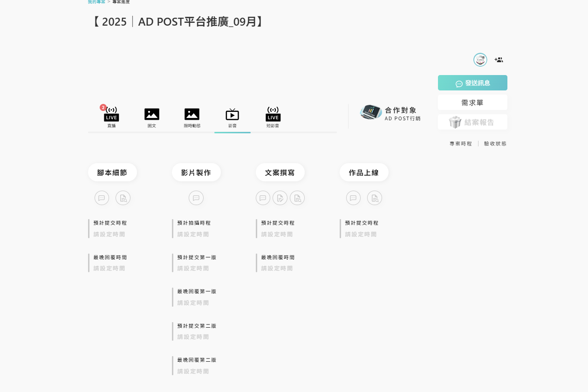
Task: Open document review icon under 作品上線
Action: pos(375,198)
